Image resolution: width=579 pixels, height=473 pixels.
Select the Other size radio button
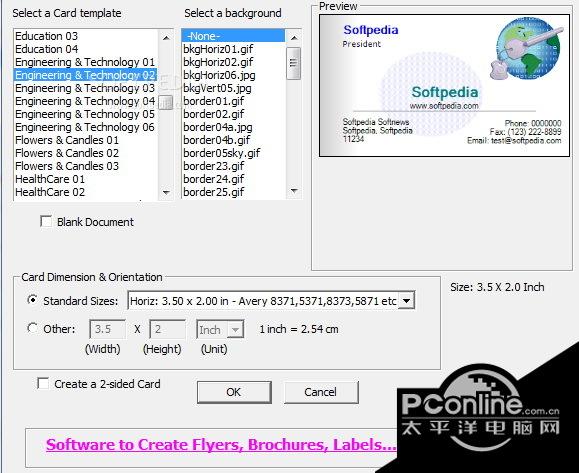32,328
